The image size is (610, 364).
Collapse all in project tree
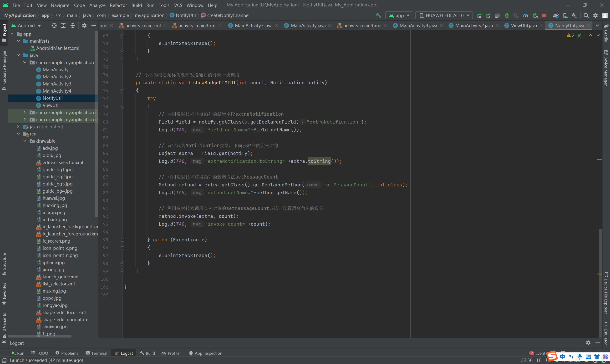pyautogui.click(x=73, y=25)
